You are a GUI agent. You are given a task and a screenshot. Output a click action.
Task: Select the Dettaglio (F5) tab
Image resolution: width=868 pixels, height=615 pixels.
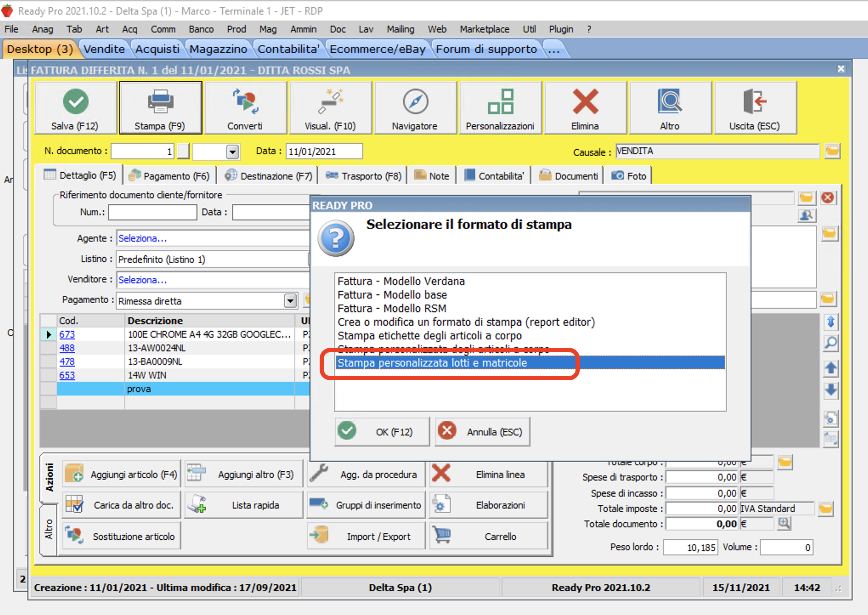tap(80, 175)
